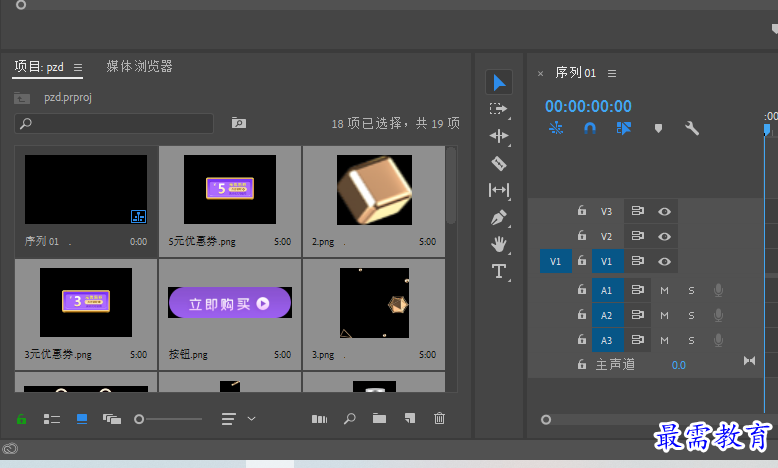Image resolution: width=778 pixels, height=468 pixels.
Task: Toggle V3 track lock
Action: [x=582, y=211]
